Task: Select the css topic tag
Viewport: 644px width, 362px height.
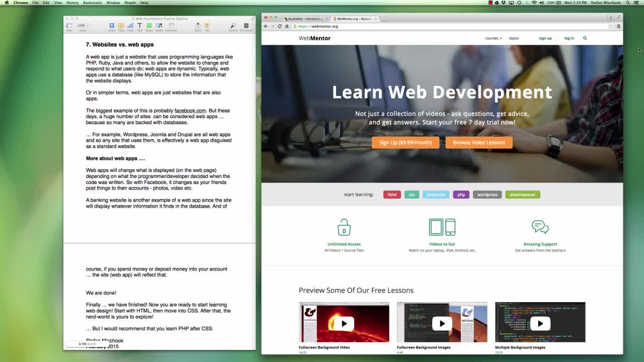Action: point(412,195)
